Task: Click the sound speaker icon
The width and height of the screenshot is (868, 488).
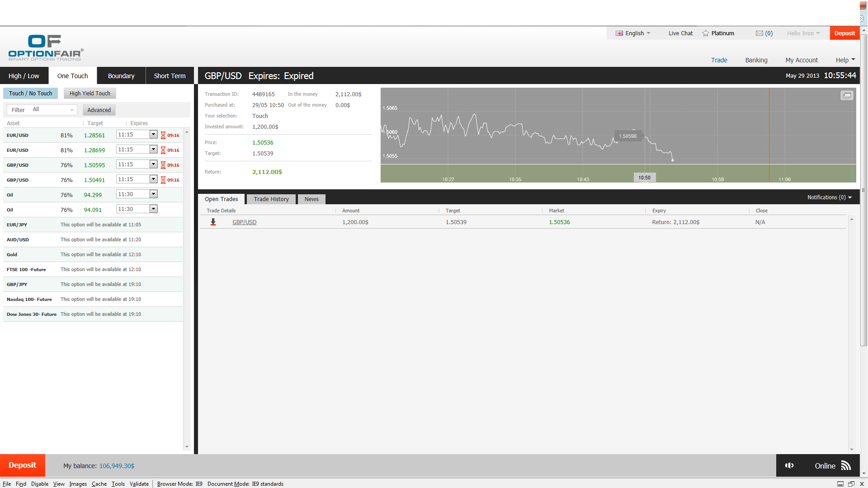Action: coord(789,465)
